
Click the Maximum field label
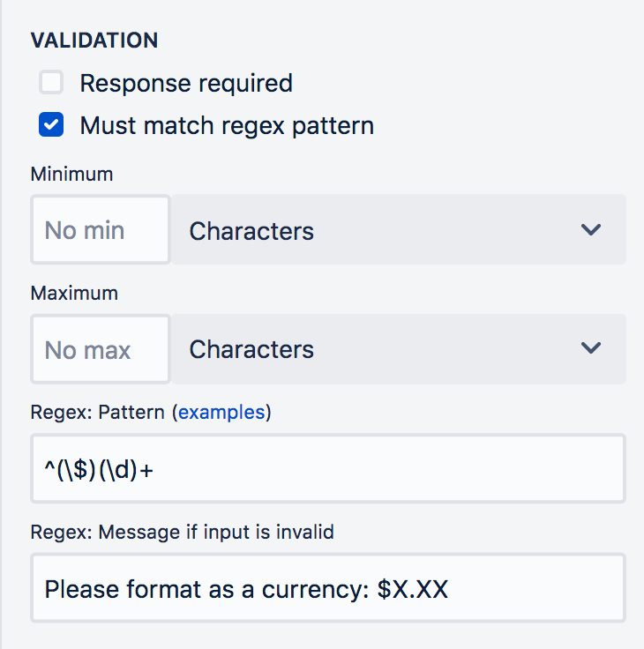(x=74, y=293)
